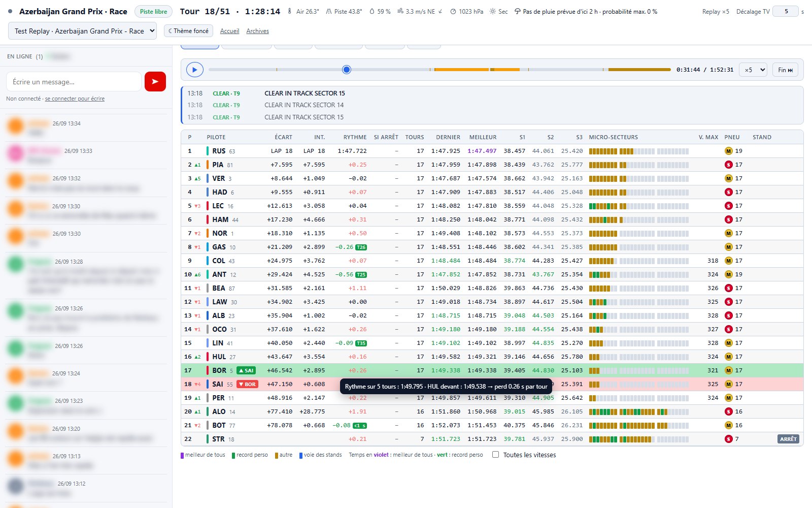The height and width of the screenshot is (508, 812).
Task: Go to the Accueil page
Action: [229, 31]
